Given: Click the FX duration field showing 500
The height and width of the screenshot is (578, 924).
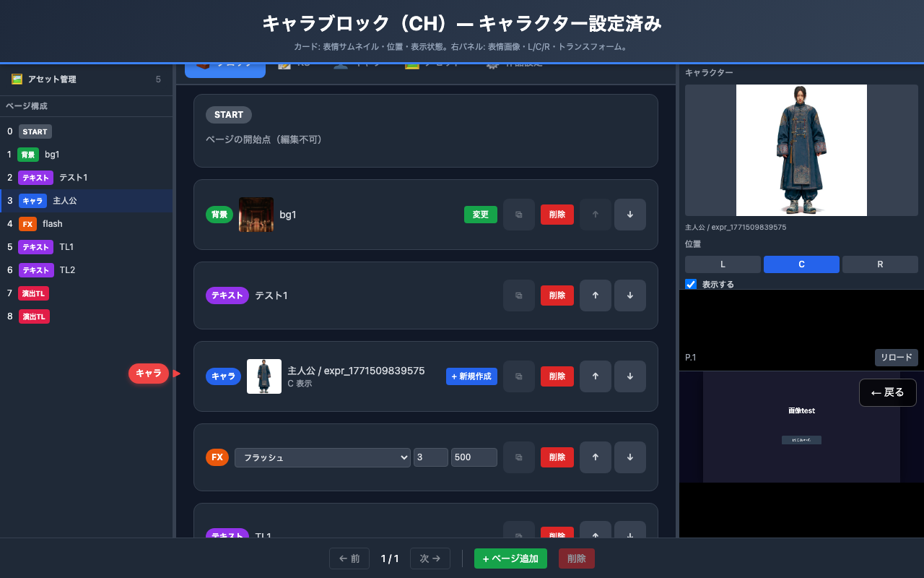Looking at the screenshot, I should tap(474, 457).
